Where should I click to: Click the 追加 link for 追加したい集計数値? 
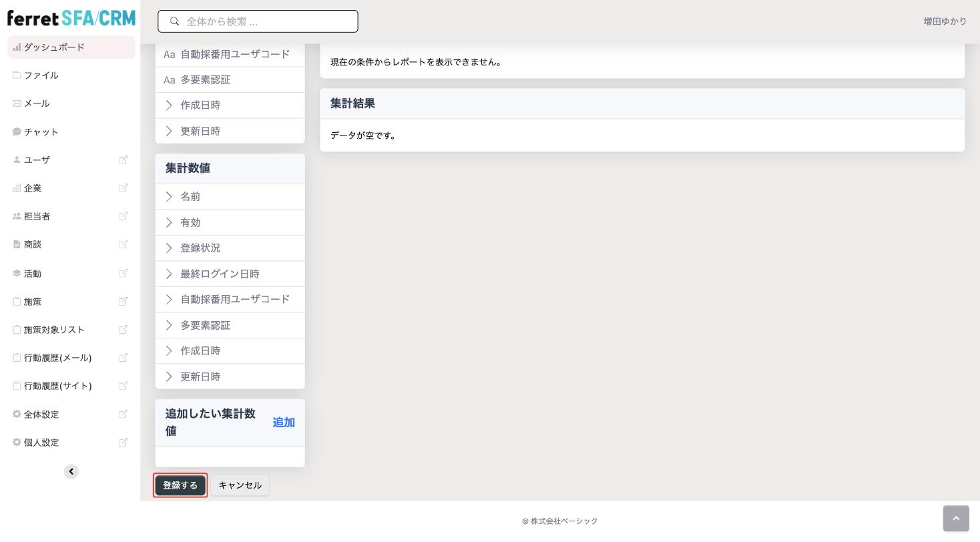[x=284, y=423]
